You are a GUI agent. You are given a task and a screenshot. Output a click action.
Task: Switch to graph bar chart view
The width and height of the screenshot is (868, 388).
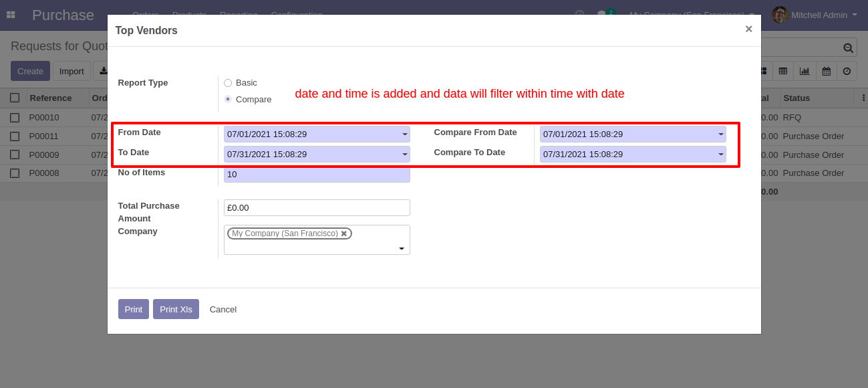[x=805, y=71]
